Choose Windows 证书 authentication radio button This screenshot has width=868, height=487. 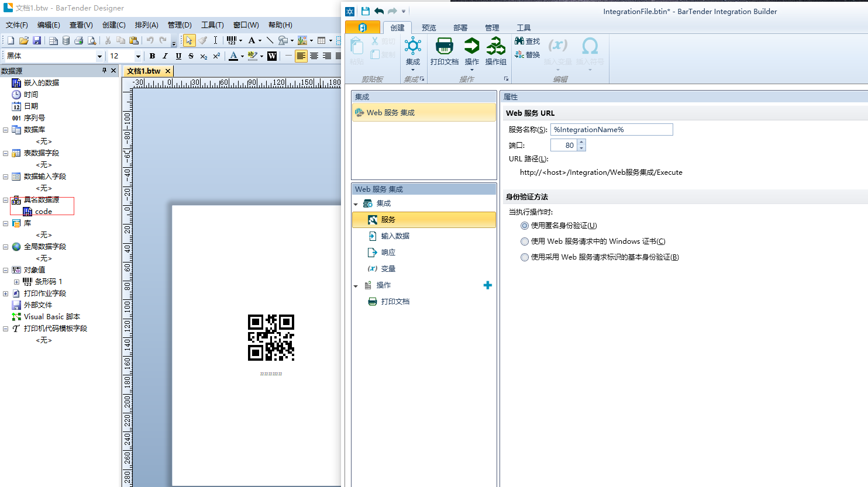click(x=525, y=241)
